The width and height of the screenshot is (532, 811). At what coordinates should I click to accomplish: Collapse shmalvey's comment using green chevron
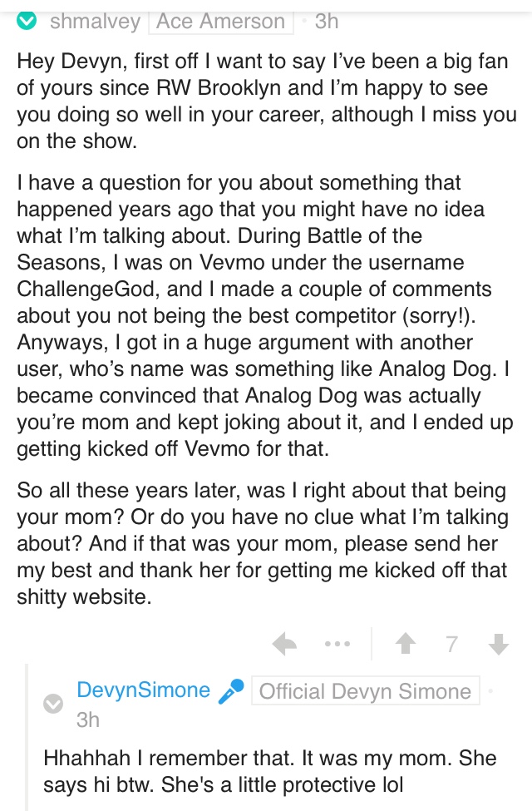(x=27, y=21)
